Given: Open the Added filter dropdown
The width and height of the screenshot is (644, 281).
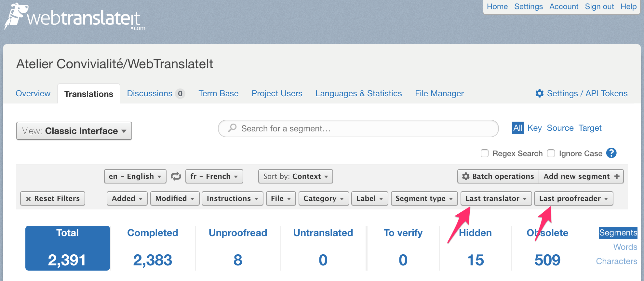Looking at the screenshot, I should (x=127, y=198).
